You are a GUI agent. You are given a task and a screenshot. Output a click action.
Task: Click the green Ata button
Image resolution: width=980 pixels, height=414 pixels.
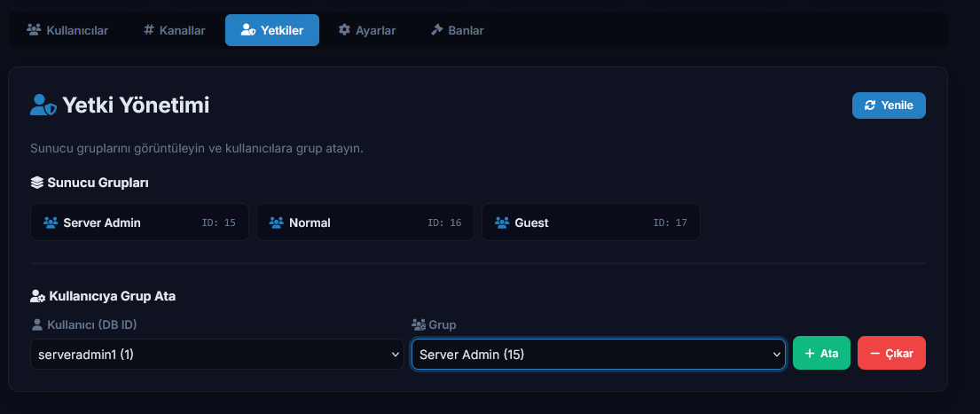(821, 353)
